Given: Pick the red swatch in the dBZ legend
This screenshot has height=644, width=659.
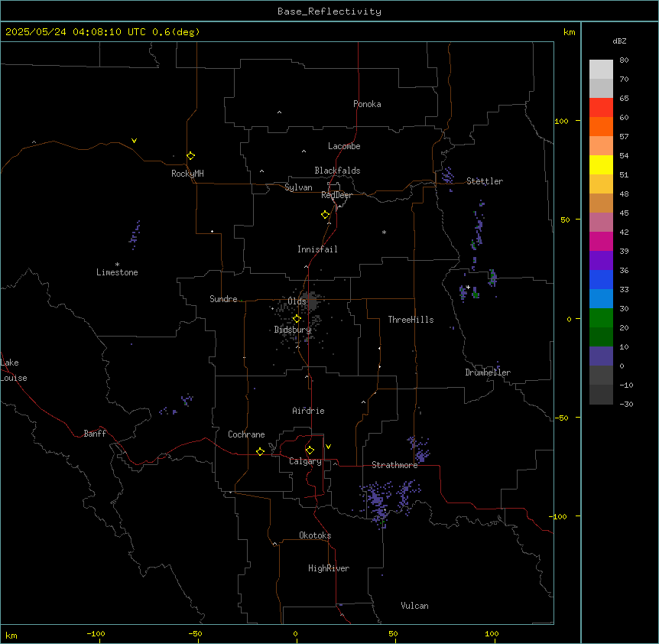Looking at the screenshot, I should (x=601, y=108).
